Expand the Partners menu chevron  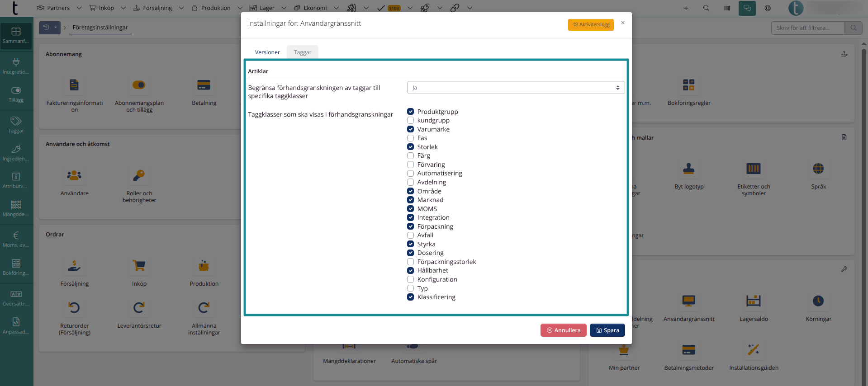(79, 8)
